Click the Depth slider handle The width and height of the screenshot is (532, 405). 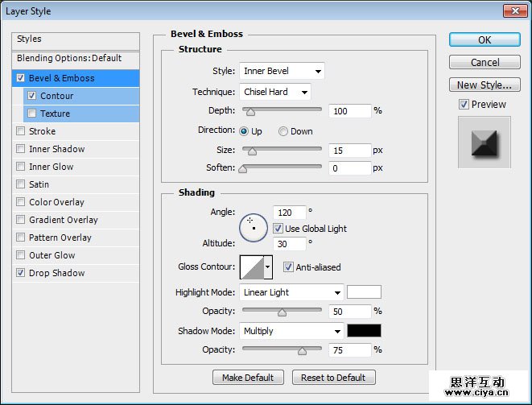(250, 112)
